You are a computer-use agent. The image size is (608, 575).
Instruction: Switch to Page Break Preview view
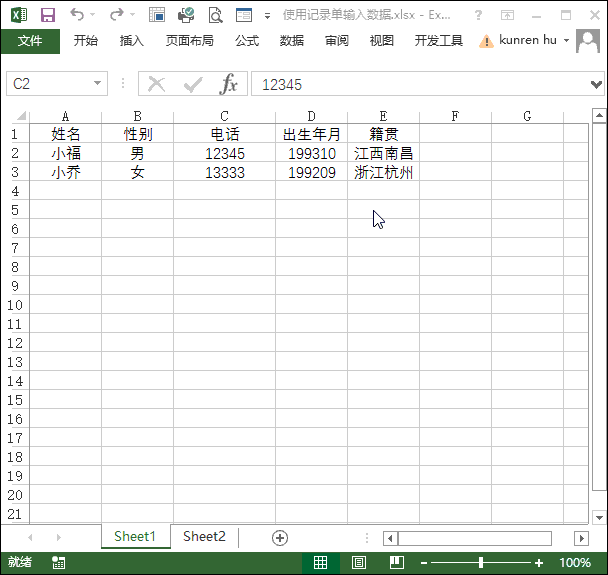pos(396,563)
